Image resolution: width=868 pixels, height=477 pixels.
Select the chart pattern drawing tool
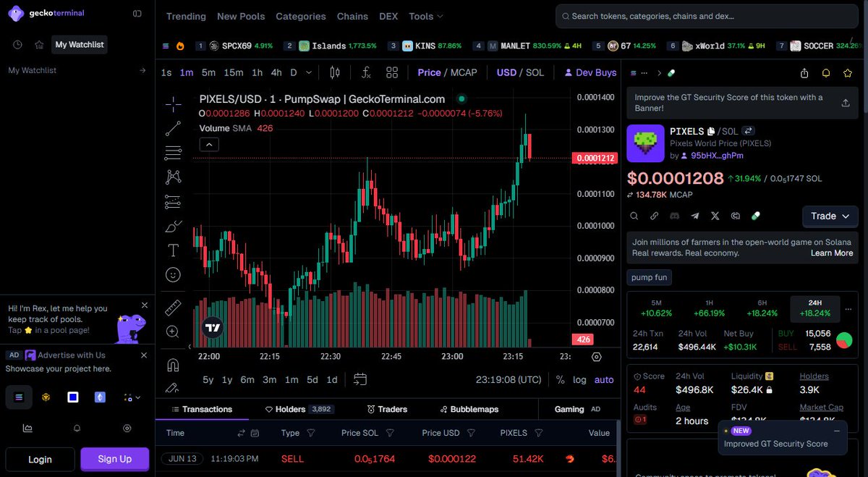(x=173, y=177)
